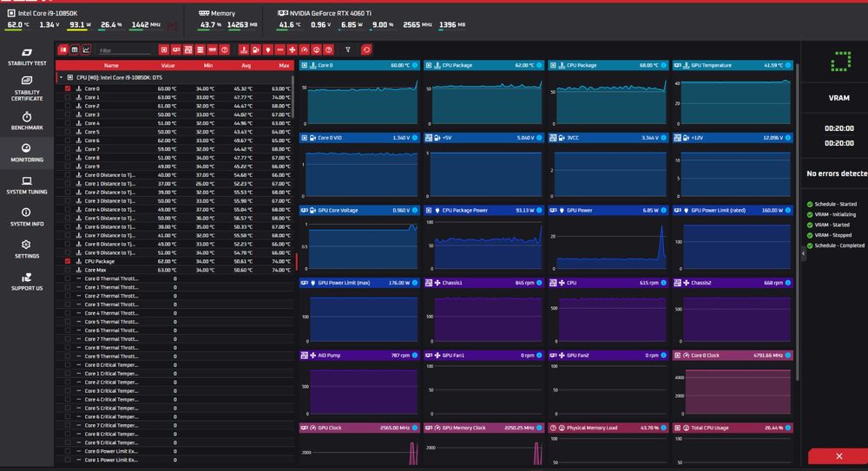
Task: Check the Core Max sensor checkbox
Action: (x=68, y=270)
